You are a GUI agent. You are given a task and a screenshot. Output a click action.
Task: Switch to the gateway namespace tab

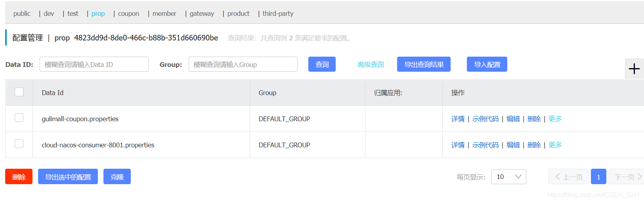(202, 13)
